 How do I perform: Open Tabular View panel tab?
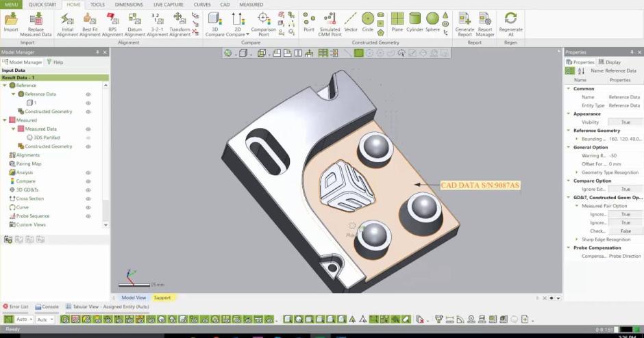pos(108,307)
